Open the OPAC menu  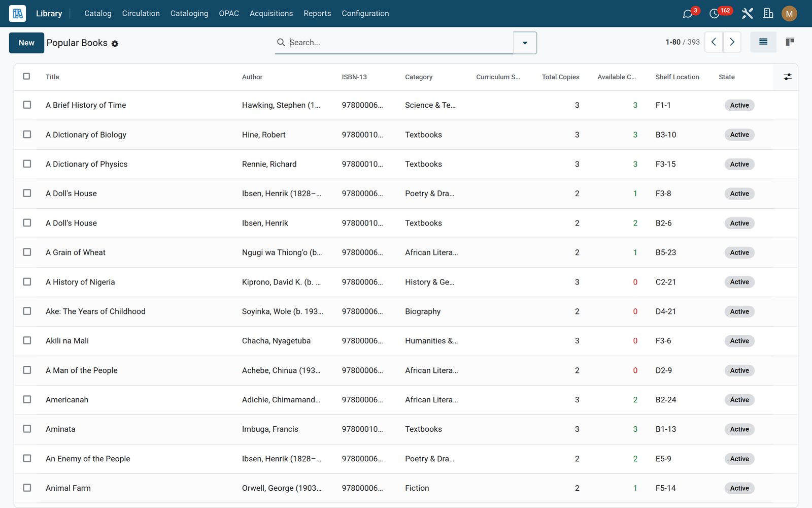pyautogui.click(x=229, y=14)
